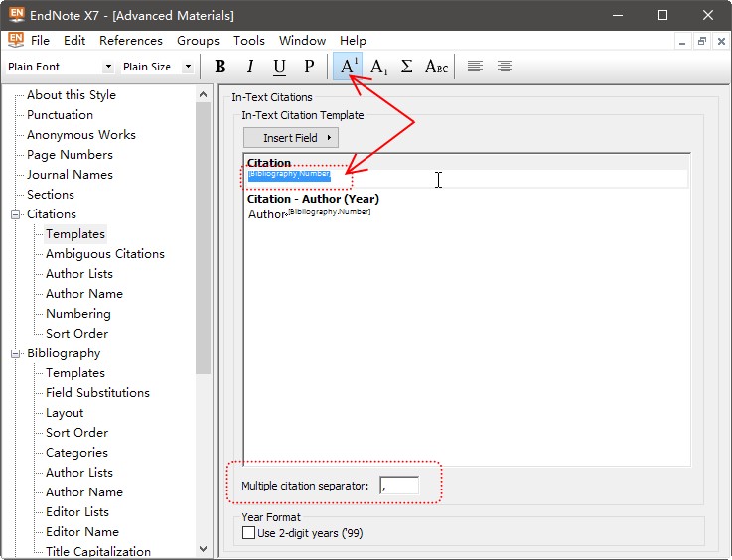Click the Multiple citation separator field
The image size is (732, 560).
399,486
